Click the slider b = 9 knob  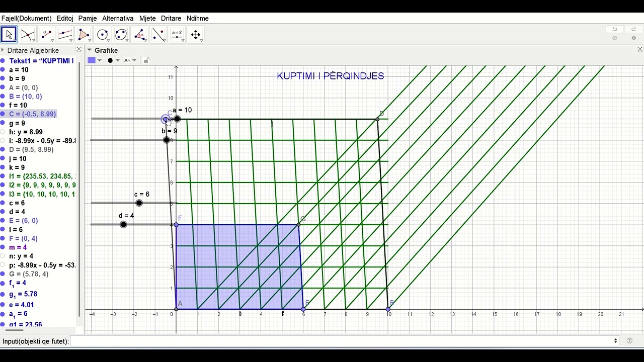click(167, 140)
